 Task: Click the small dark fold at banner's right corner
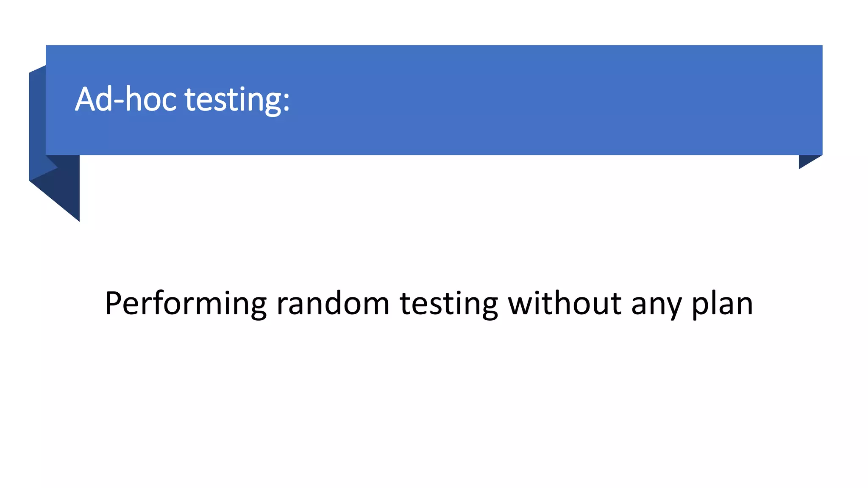pyautogui.click(x=807, y=161)
